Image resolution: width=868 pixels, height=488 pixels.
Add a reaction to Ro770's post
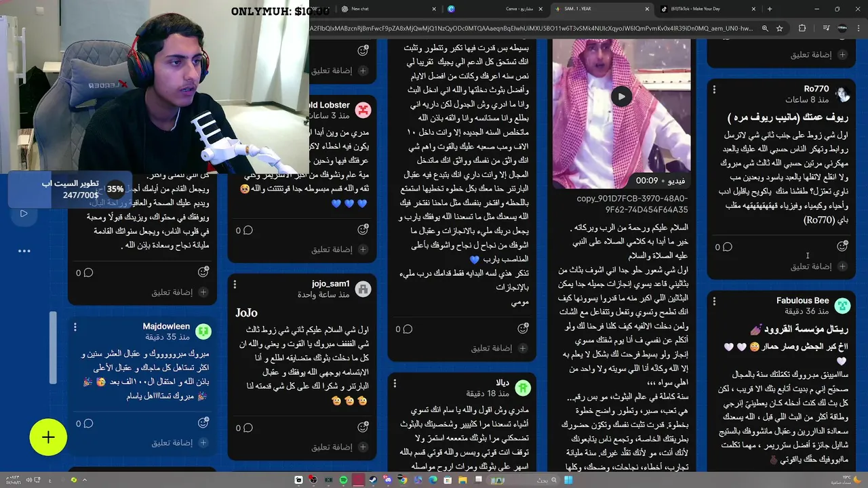pyautogui.click(x=842, y=247)
